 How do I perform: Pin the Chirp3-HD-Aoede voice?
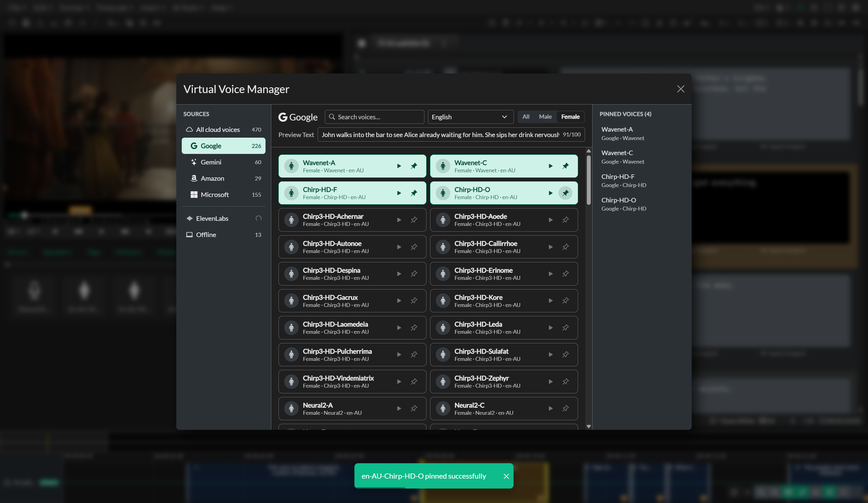pyautogui.click(x=565, y=220)
